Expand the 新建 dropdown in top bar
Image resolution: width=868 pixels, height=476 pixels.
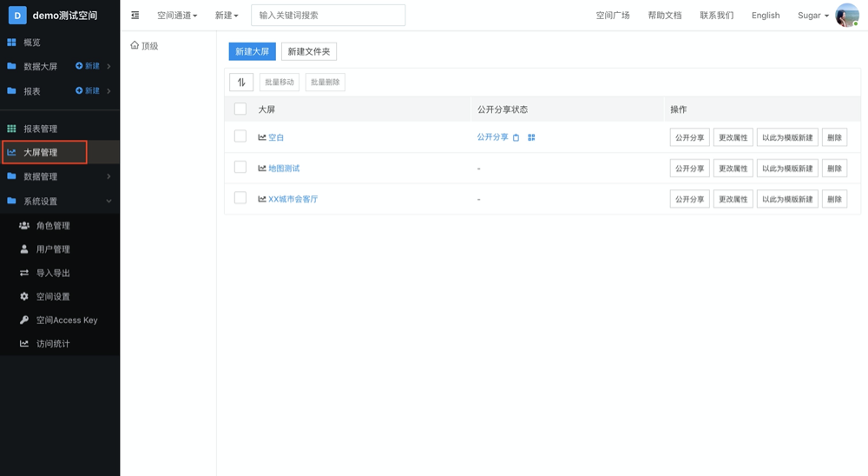[x=227, y=16]
